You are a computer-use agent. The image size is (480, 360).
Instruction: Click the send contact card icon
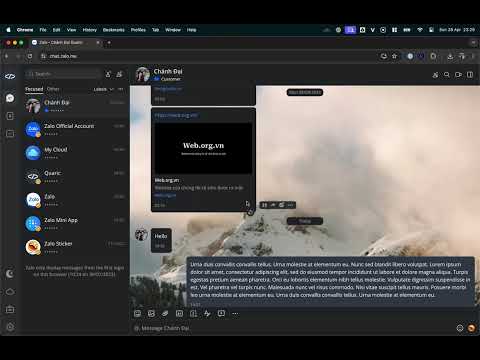(x=193, y=313)
